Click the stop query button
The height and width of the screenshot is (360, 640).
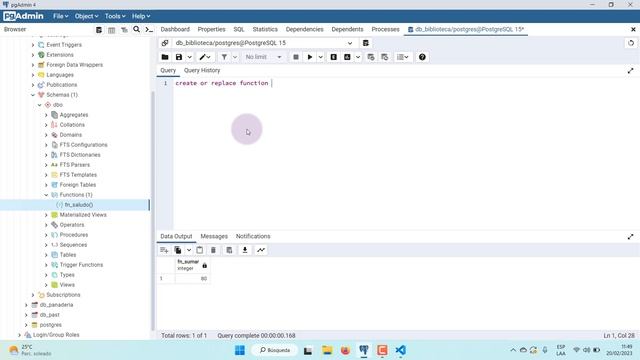tap(296, 57)
